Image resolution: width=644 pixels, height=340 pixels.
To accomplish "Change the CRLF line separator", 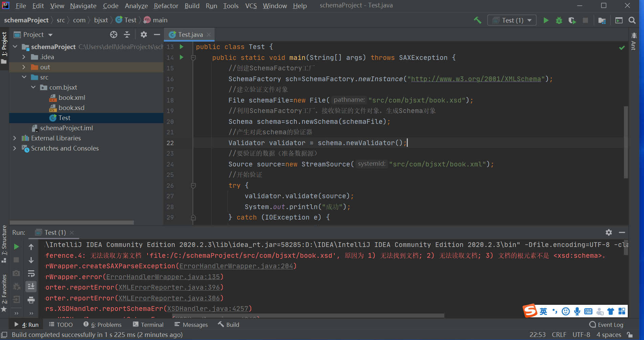I will point(559,335).
